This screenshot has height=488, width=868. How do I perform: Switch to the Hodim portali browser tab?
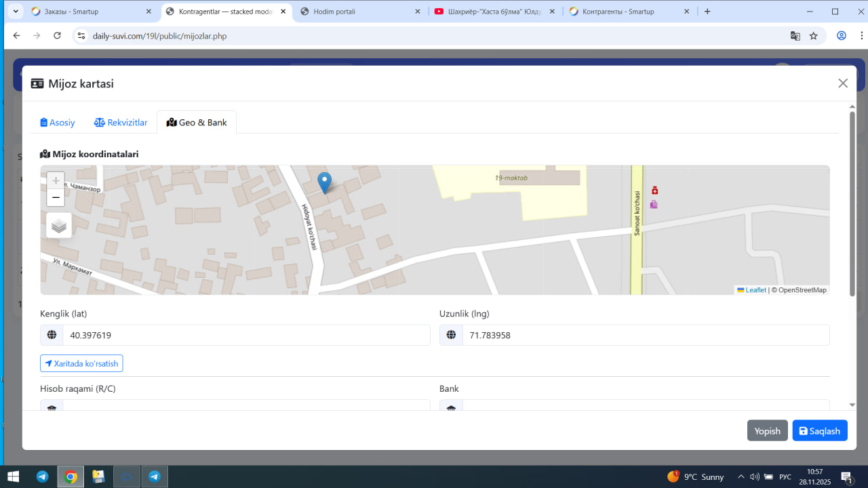(360, 12)
